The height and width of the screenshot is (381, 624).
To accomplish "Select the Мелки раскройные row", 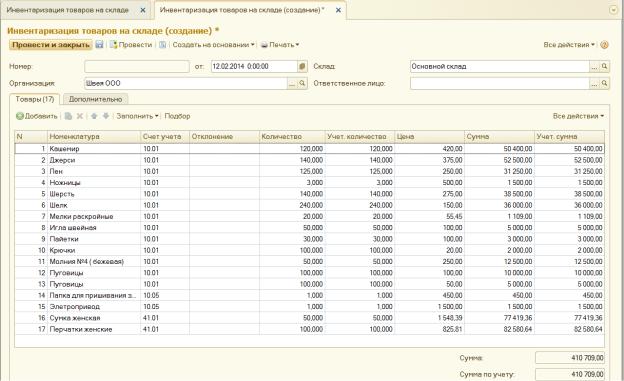I will (x=310, y=216).
